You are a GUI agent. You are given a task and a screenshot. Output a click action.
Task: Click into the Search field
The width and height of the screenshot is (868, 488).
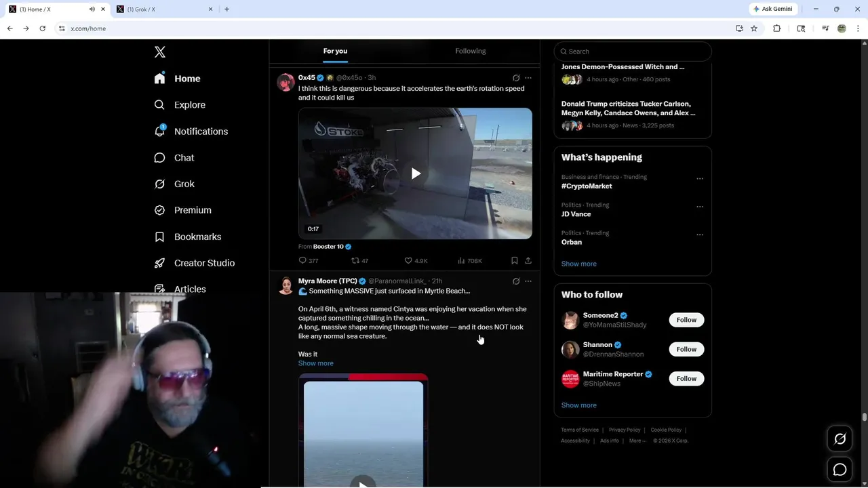633,52
